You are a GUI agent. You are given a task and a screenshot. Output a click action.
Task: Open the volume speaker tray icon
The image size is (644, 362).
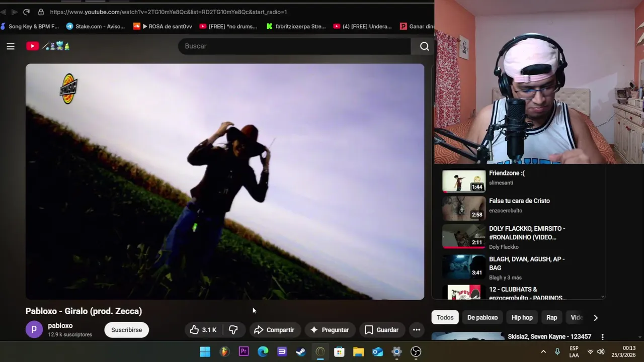pyautogui.click(x=601, y=351)
